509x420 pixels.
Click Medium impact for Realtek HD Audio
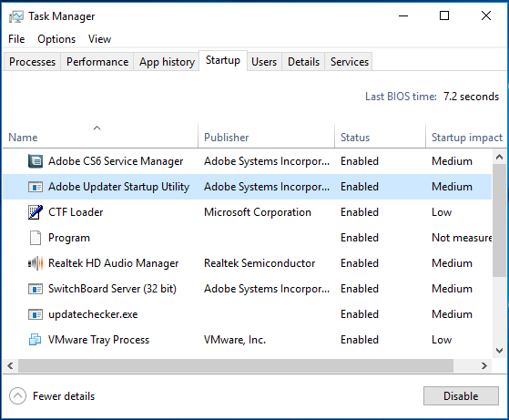click(452, 263)
